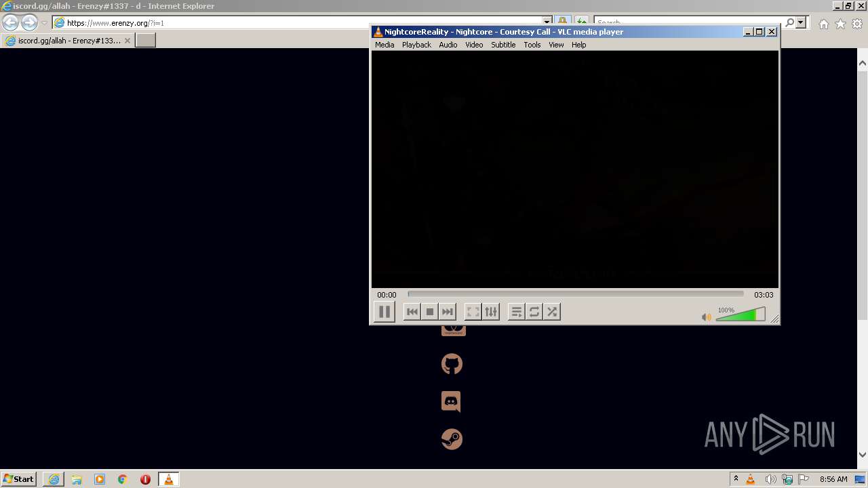Open VLC extended settings equalizer
Image resolution: width=868 pixels, height=488 pixels.
point(491,312)
